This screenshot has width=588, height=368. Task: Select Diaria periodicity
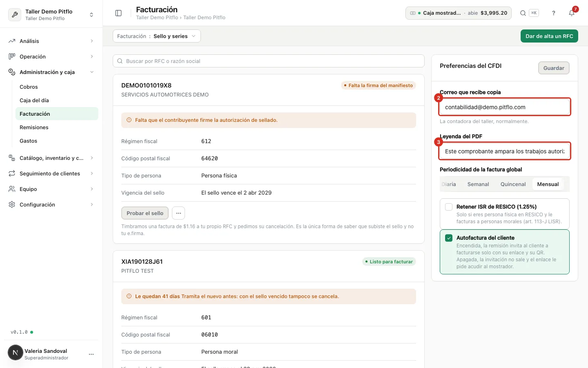click(449, 184)
